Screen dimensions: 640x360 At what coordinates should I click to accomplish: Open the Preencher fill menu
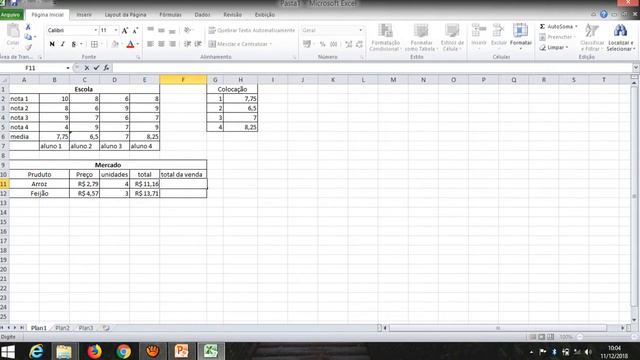(557, 37)
